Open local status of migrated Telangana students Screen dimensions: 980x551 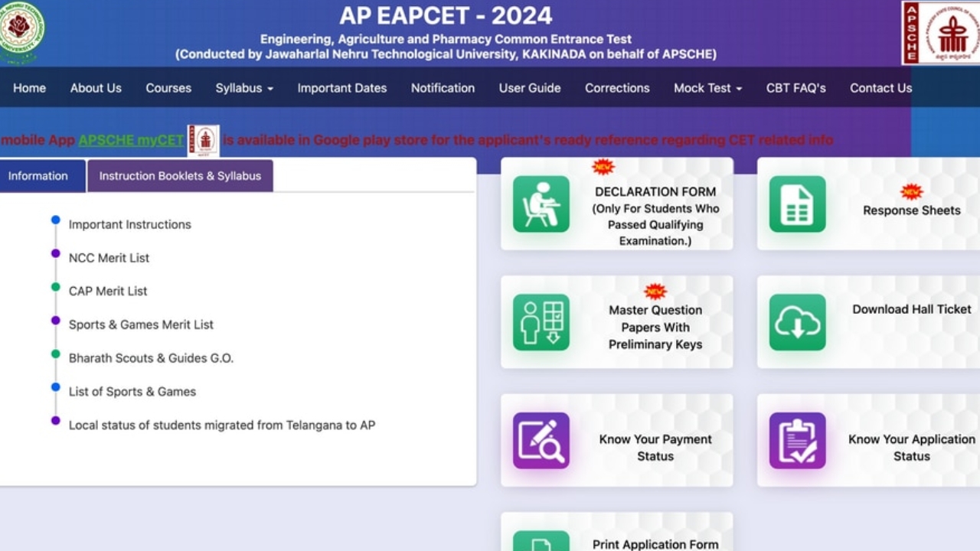(222, 425)
